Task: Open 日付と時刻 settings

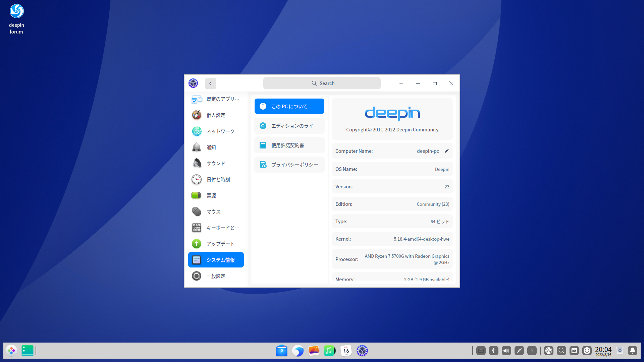Action: click(x=216, y=180)
